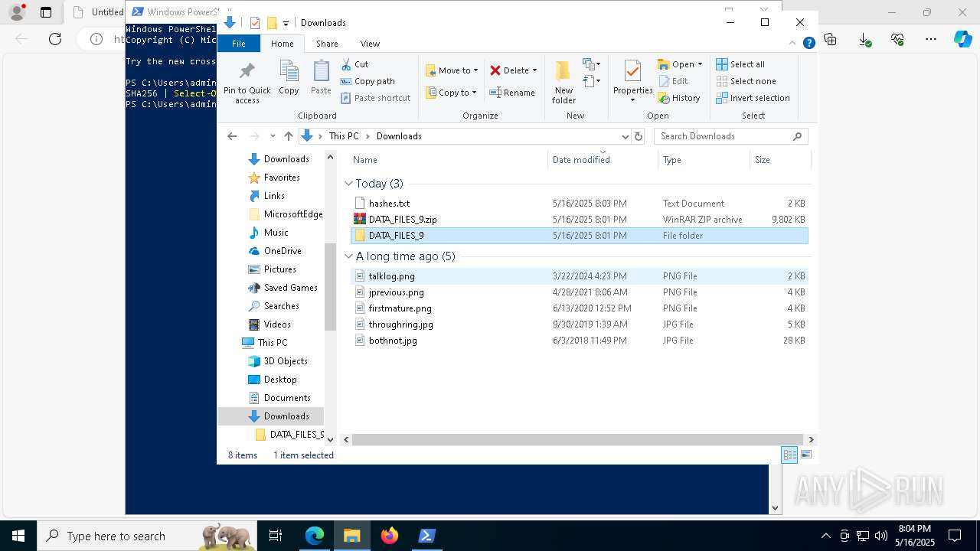
Task: Select the DATA_FILES_9 folder row
Action: (x=580, y=236)
